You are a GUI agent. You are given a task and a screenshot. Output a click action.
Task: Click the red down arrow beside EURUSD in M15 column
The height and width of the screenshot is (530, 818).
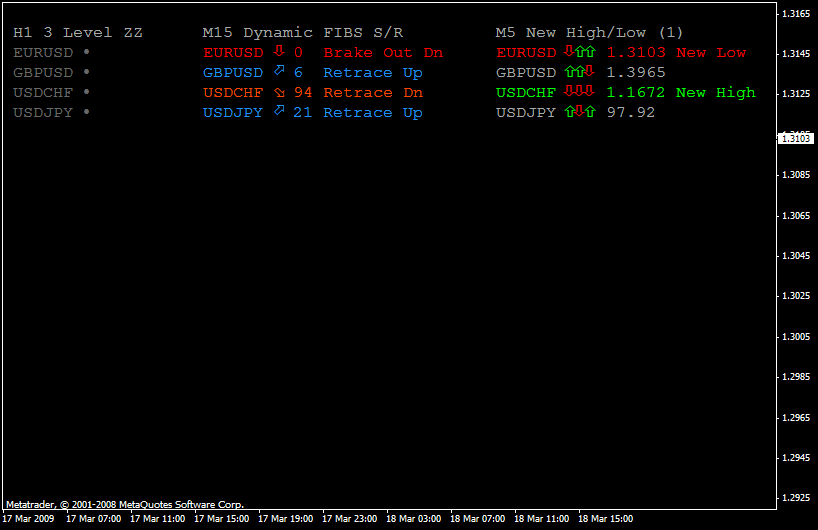pos(279,51)
